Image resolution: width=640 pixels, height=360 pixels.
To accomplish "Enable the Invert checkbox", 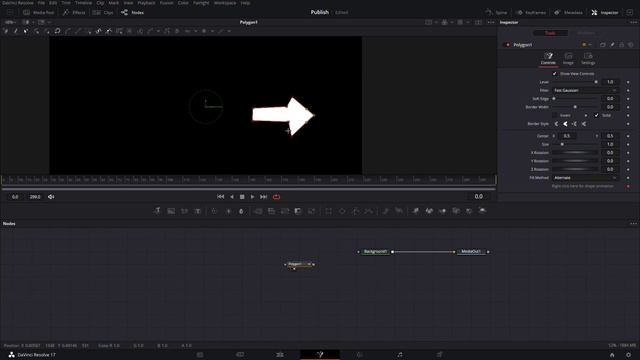I will click(555, 116).
